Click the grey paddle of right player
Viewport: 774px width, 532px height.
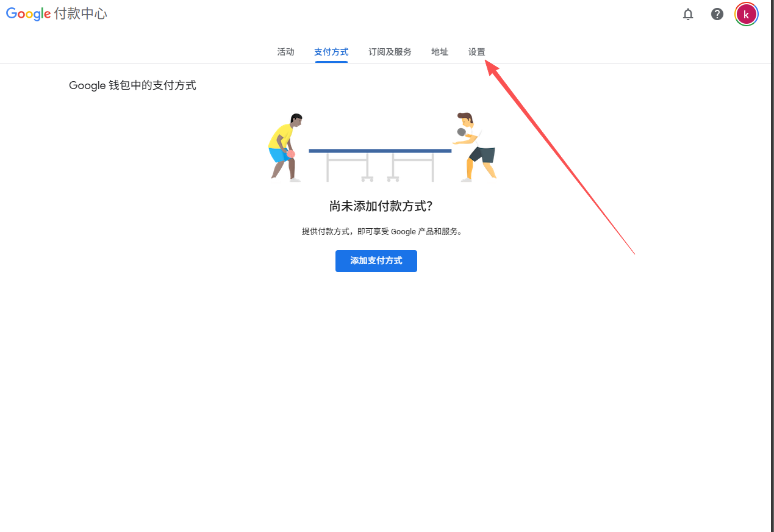[x=462, y=132]
